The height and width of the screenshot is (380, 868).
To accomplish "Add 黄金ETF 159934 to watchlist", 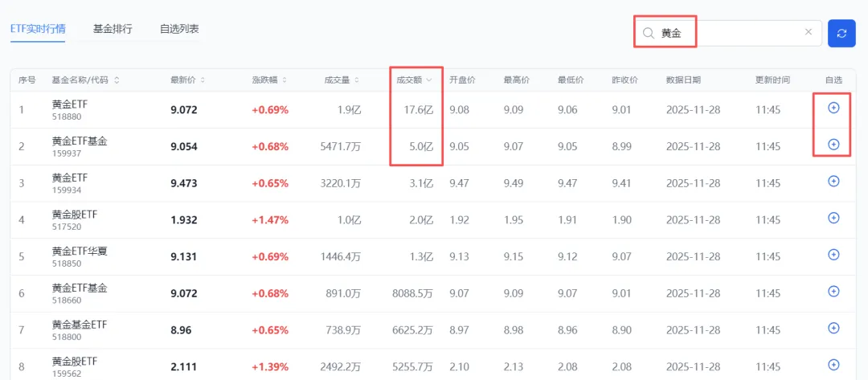I will (x=833, y=182).
